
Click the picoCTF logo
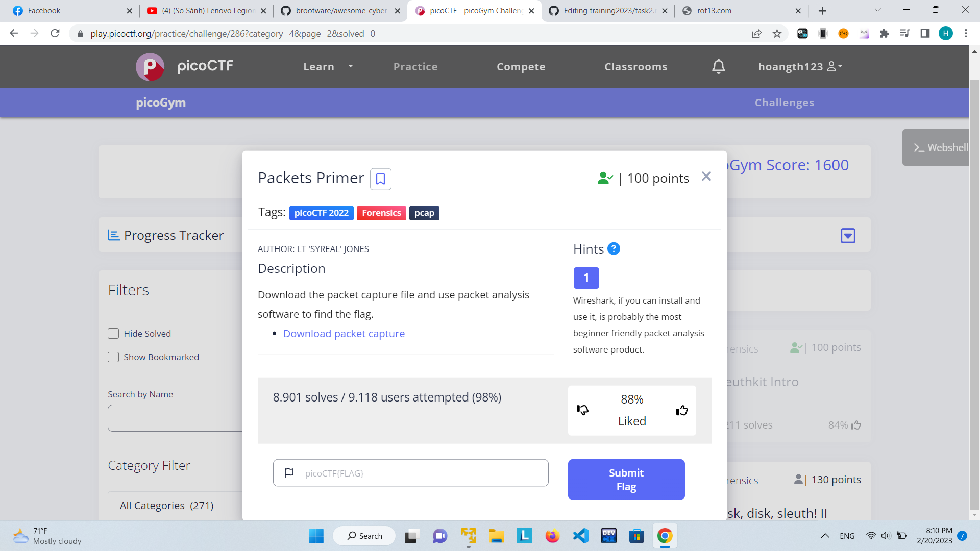[150, 66]
